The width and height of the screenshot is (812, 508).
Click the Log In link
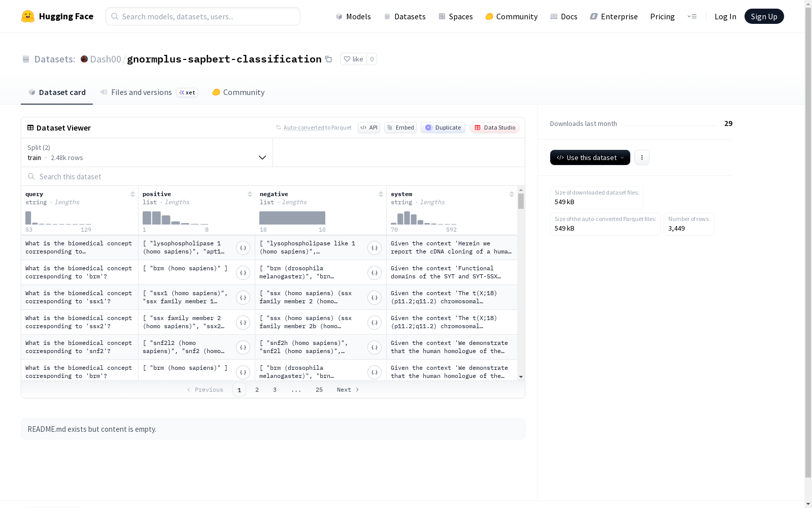click(x=725, y=16)
